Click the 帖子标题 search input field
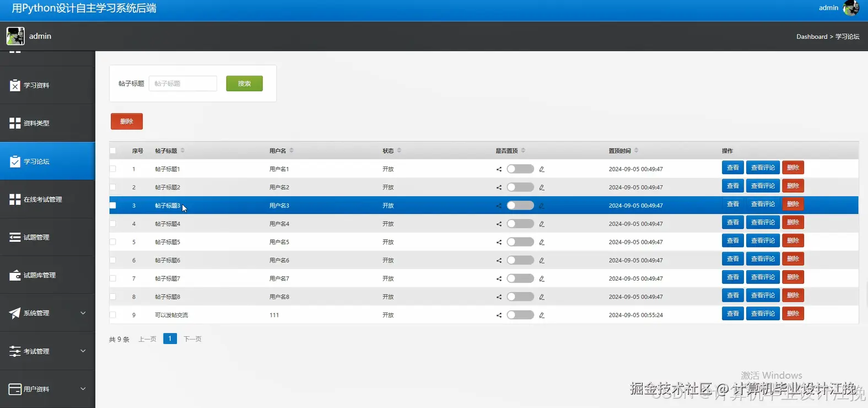868x408 pixels. (183, 83)
